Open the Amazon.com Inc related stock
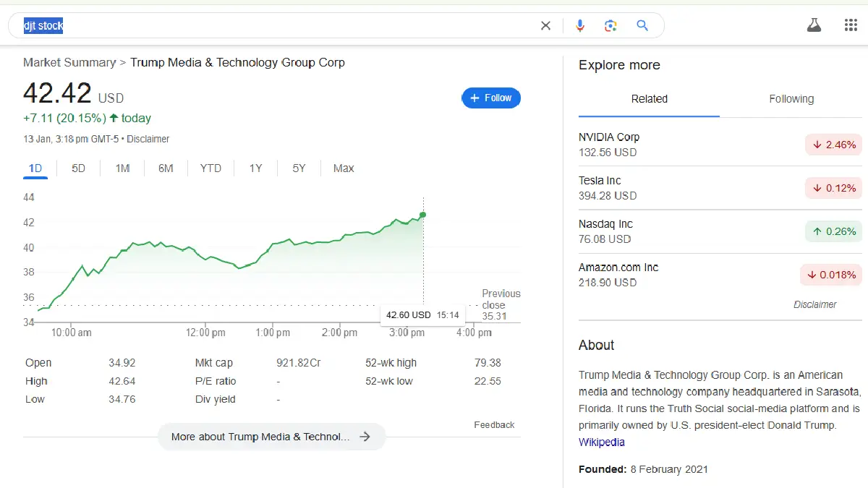The image size is (868, 488). (x=720, y=275)
